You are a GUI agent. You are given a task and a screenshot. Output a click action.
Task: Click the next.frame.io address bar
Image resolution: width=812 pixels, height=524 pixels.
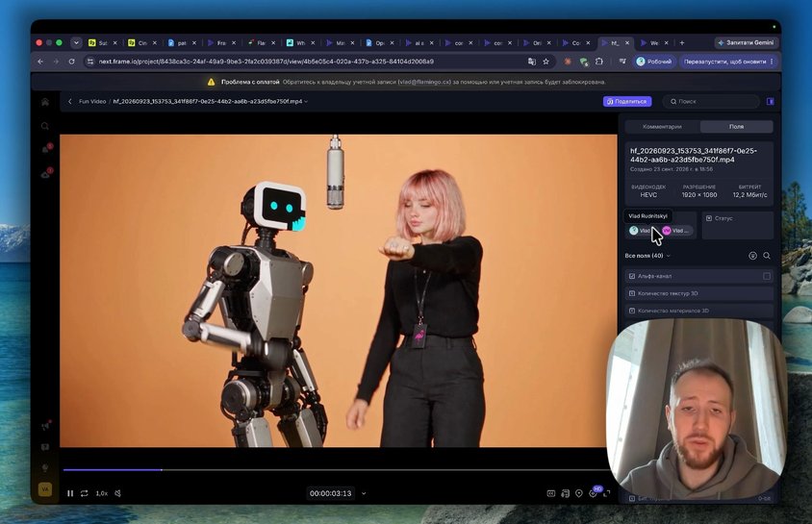[x=266, y=62]
